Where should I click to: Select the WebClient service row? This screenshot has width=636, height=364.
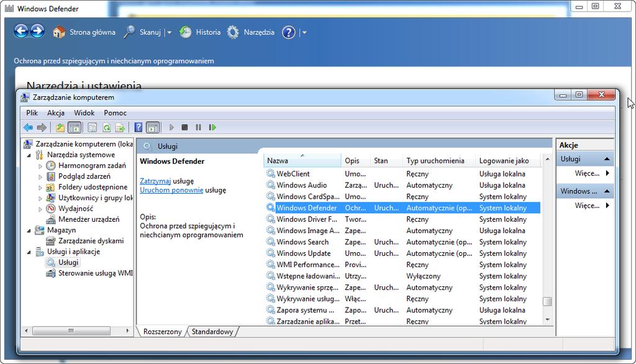[402, 174]
